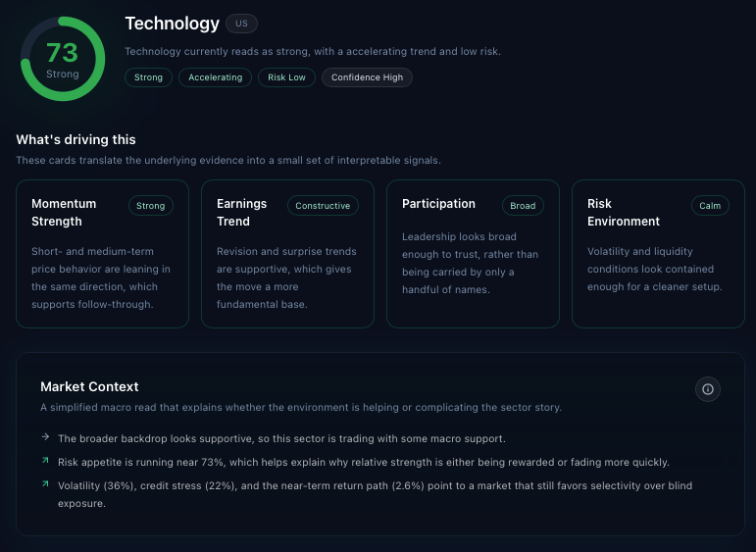Open the Momentum Strength card
The height and width of the screenshot is (552, 756).
[x=102, y=254]
